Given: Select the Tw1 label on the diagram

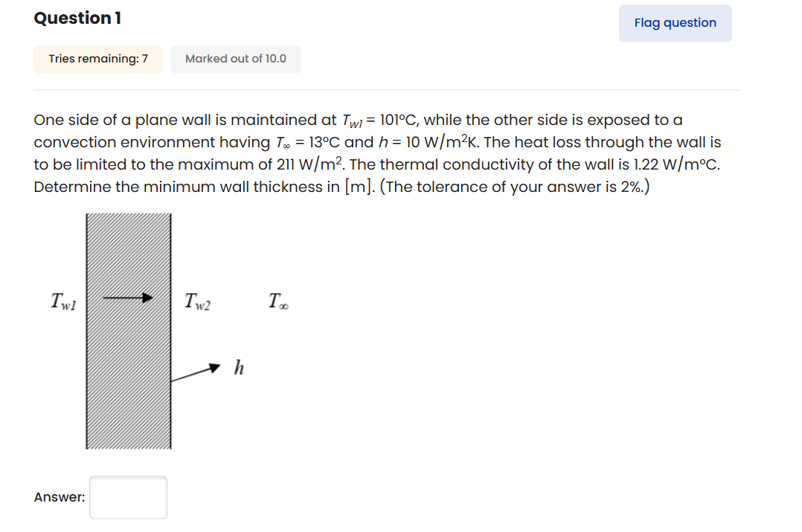Looking at the screenshot, I should click(x=62, y=300).
